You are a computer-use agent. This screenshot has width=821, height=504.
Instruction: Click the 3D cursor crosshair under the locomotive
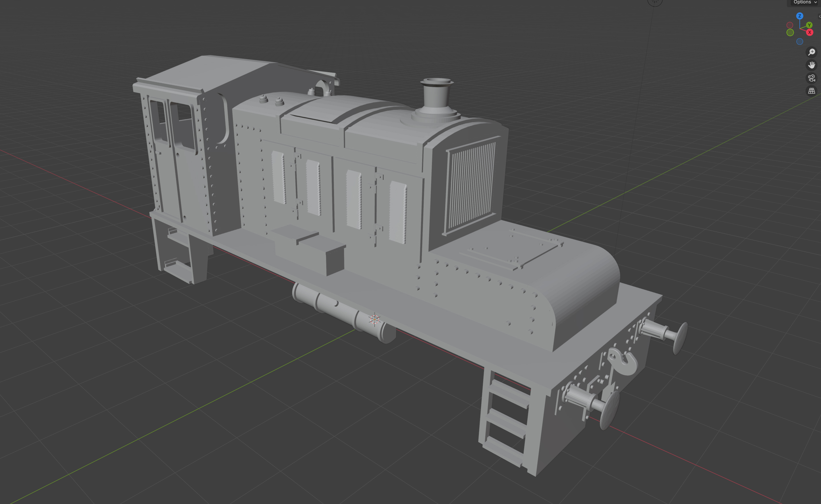point(374,319)
